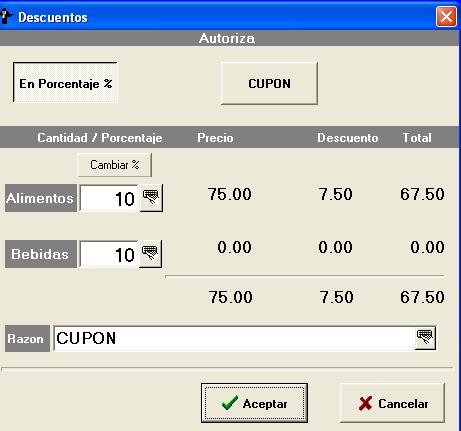
Task: Confirm discount with the Aceptar button
Action: point(254,403)
